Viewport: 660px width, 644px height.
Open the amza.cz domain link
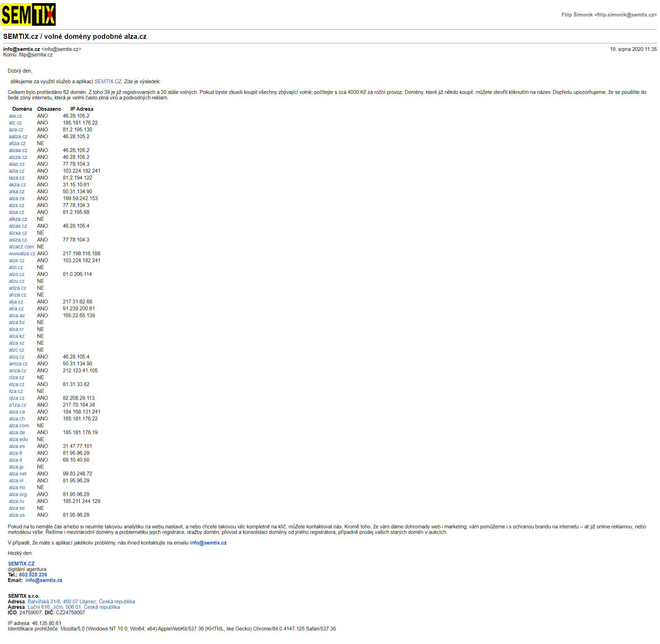click(18, 363)
